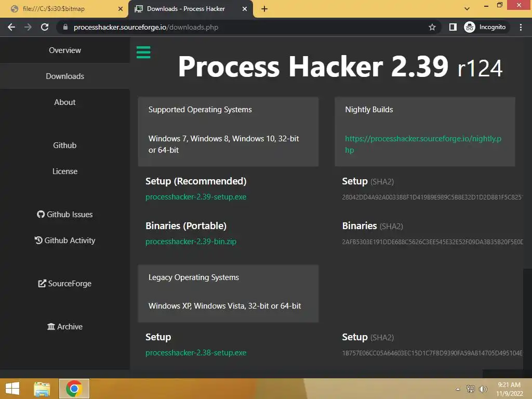532x399 pixels.
Task: Open Github Issues in the sidebar
Action: (65, 215)
